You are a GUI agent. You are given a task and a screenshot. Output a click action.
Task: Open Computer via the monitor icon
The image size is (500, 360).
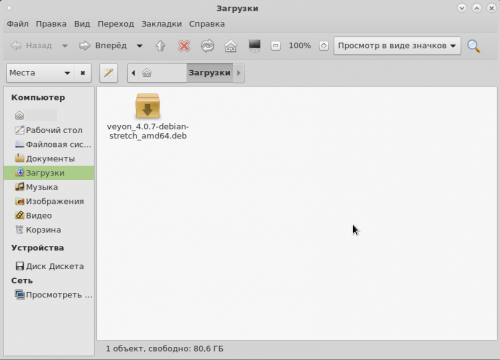[x=254, y=46]
